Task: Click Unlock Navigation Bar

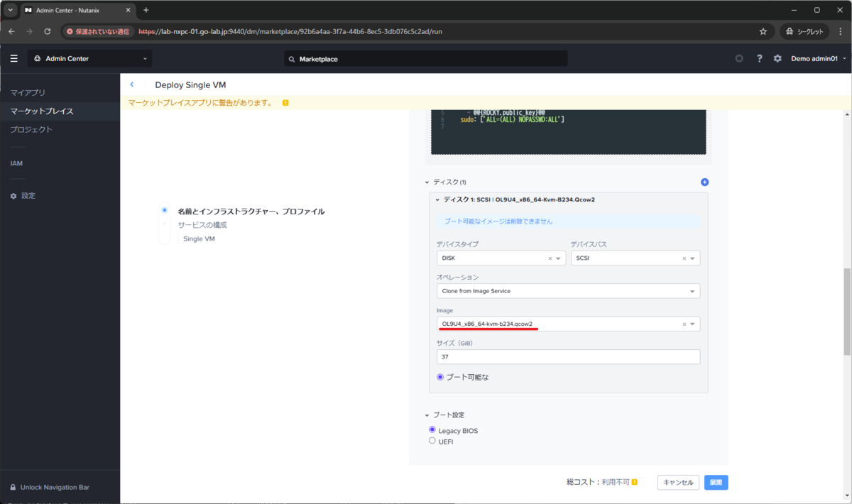Action: 55,487
